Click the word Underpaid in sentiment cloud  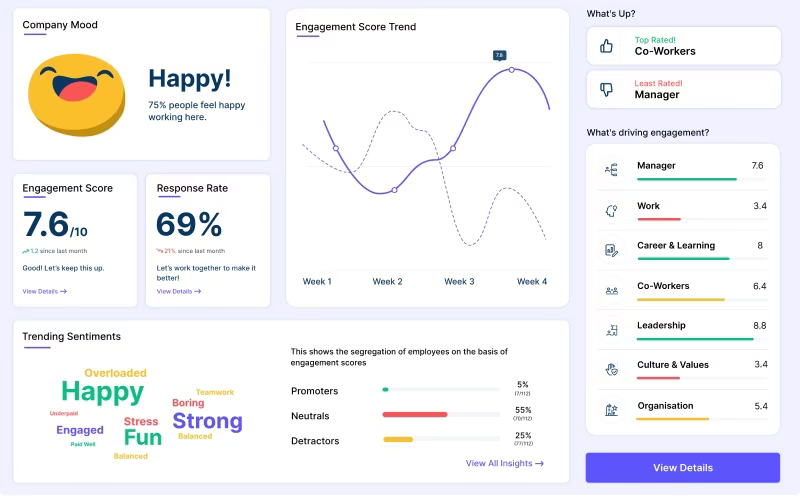pyautogui.click(x=64, y=413)
